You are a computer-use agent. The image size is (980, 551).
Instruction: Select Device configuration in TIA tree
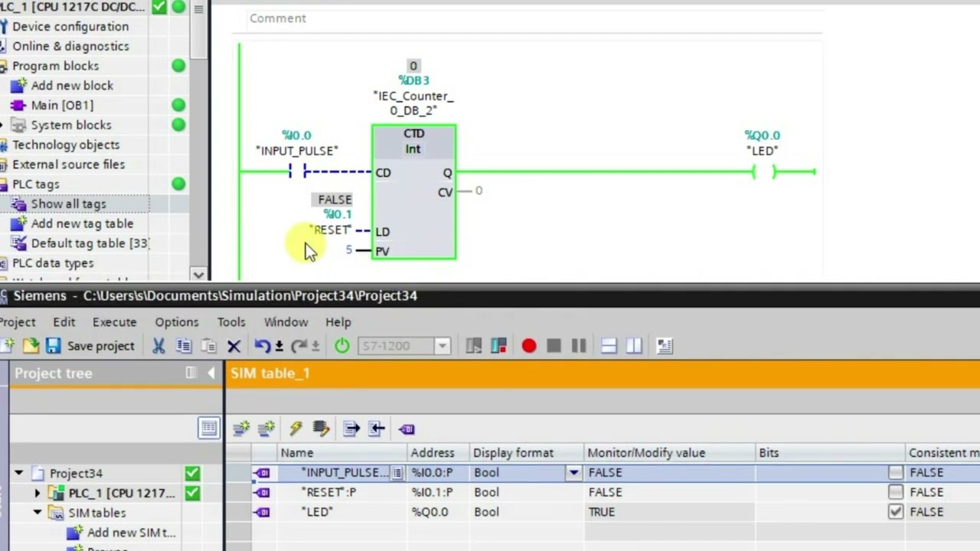tap(70, 26)
